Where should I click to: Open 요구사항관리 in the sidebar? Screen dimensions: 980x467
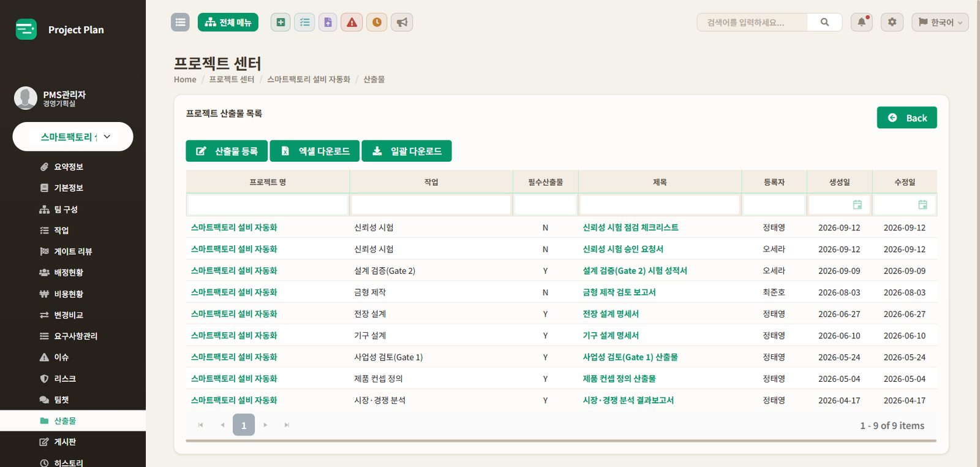click(x=75, y=336)
